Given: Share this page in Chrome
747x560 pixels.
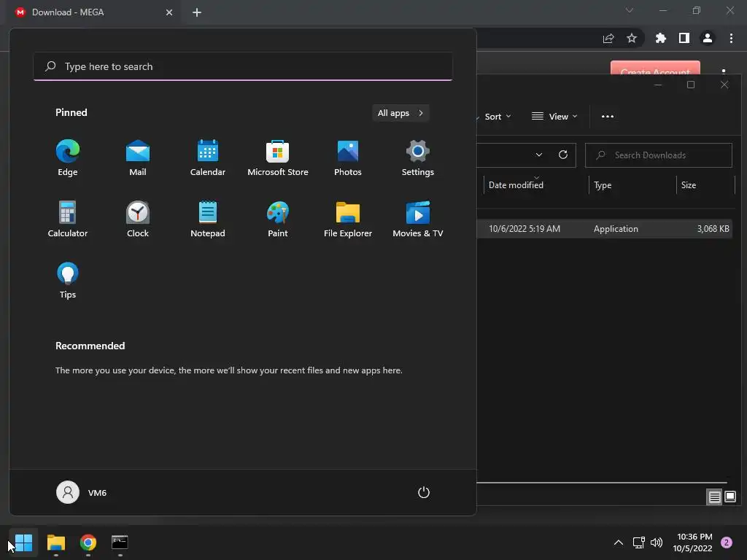Looking at the screenshot, I should (x=608, y=38).
